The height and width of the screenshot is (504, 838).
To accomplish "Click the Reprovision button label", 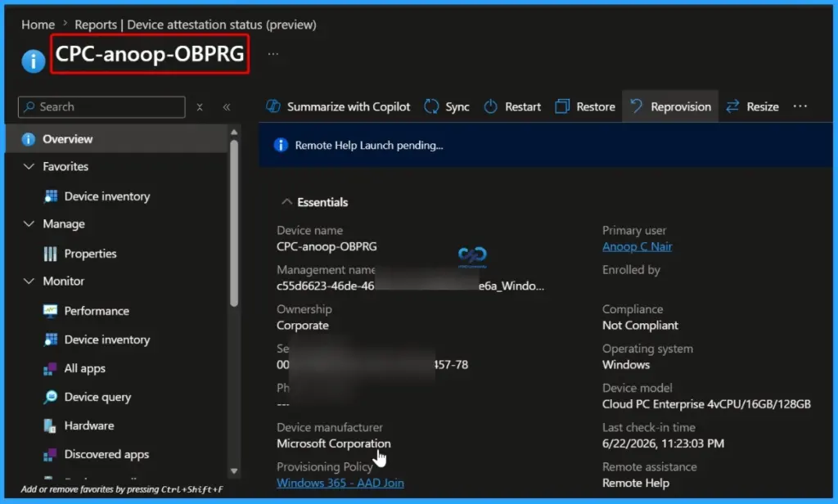I will (681, 106).
